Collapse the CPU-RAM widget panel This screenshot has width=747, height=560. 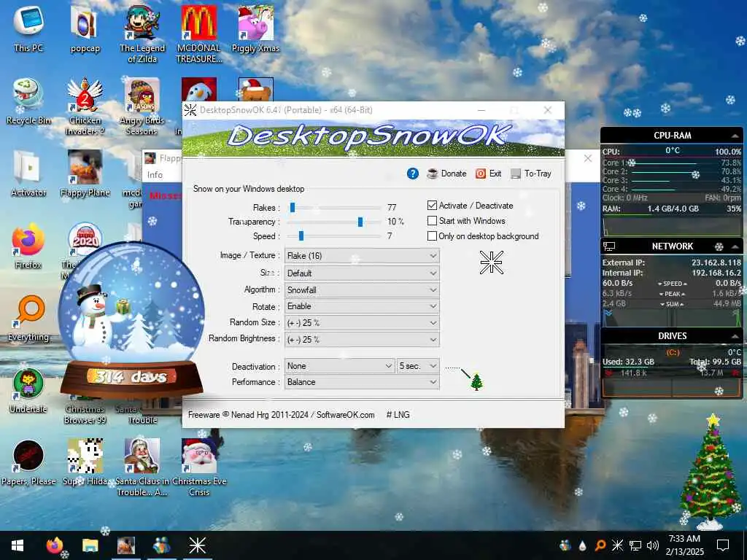pos(735,136)
